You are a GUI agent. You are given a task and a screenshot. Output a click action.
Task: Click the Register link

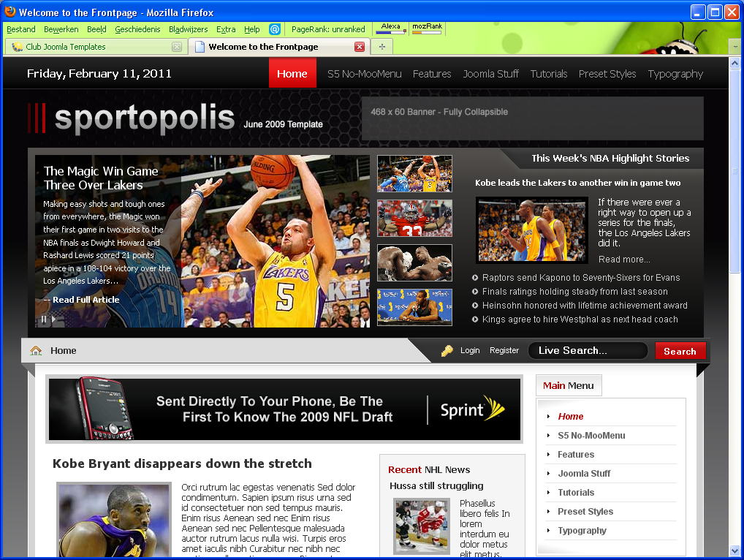[504, 350]
